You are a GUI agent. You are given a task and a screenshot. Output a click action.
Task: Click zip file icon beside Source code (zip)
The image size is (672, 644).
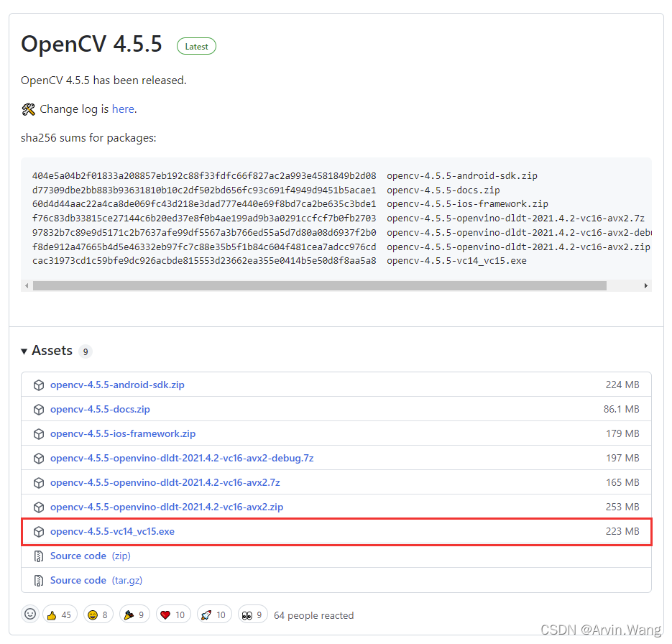(x=39, y=556)
